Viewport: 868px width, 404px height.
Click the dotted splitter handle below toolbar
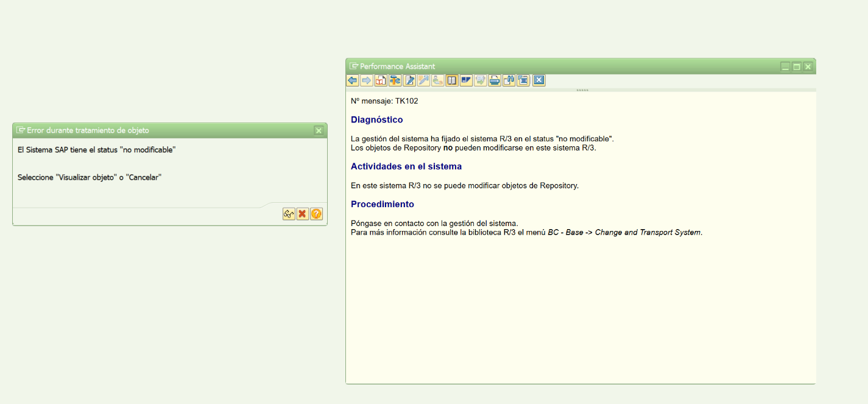point(582,90)
